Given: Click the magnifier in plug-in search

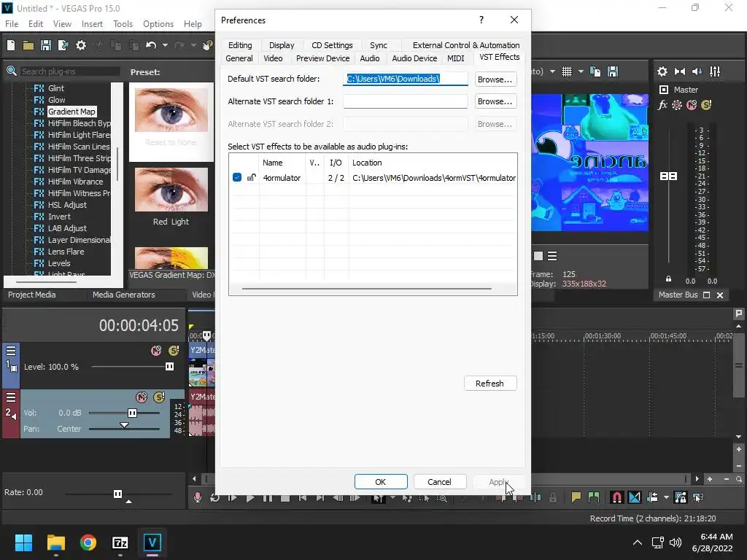Looking at the screenshot, I should pos(12,71).
